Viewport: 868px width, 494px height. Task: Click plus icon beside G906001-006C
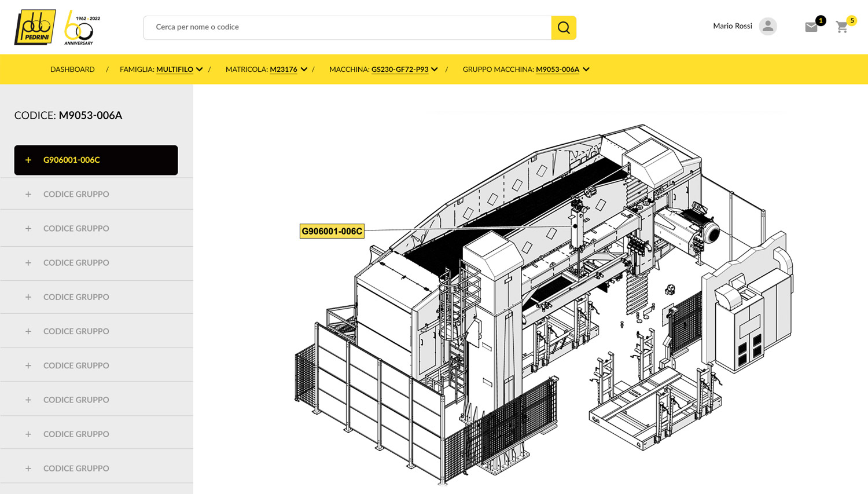click(28, 160)
